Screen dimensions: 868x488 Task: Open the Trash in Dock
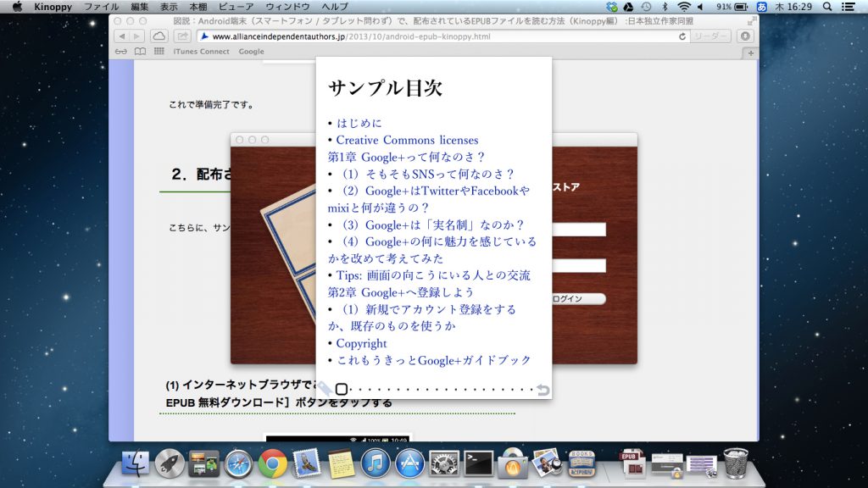(736, 463)
